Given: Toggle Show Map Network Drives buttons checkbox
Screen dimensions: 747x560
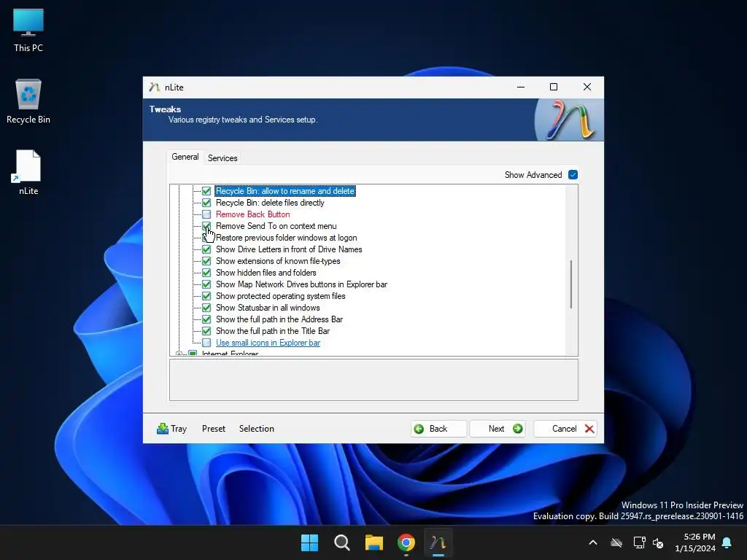Looking at the screenshot, I should coord(206,284).
